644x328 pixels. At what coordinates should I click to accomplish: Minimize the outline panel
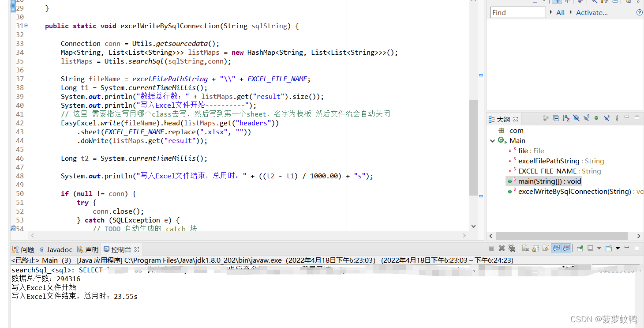pyautogui.click(x=627, y=117)
